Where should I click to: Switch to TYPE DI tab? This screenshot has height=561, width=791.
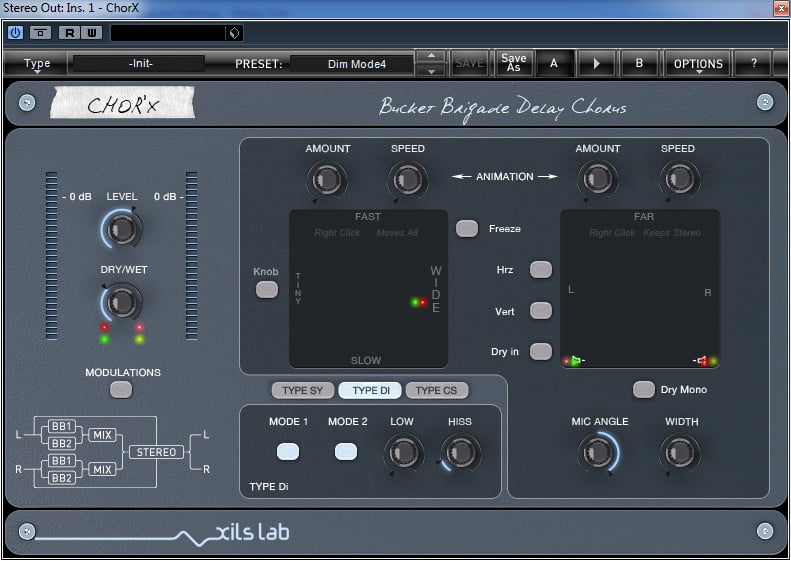371,390
